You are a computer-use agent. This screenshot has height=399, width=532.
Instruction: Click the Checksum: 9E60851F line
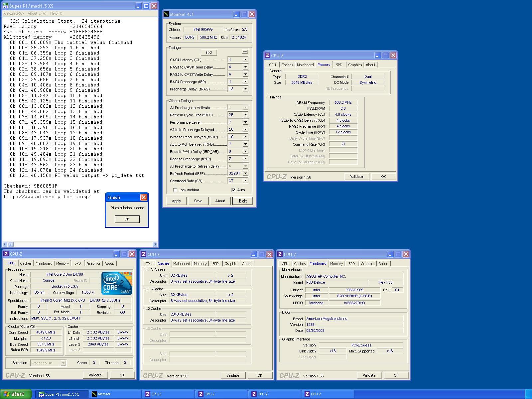[x=31, y=186]
